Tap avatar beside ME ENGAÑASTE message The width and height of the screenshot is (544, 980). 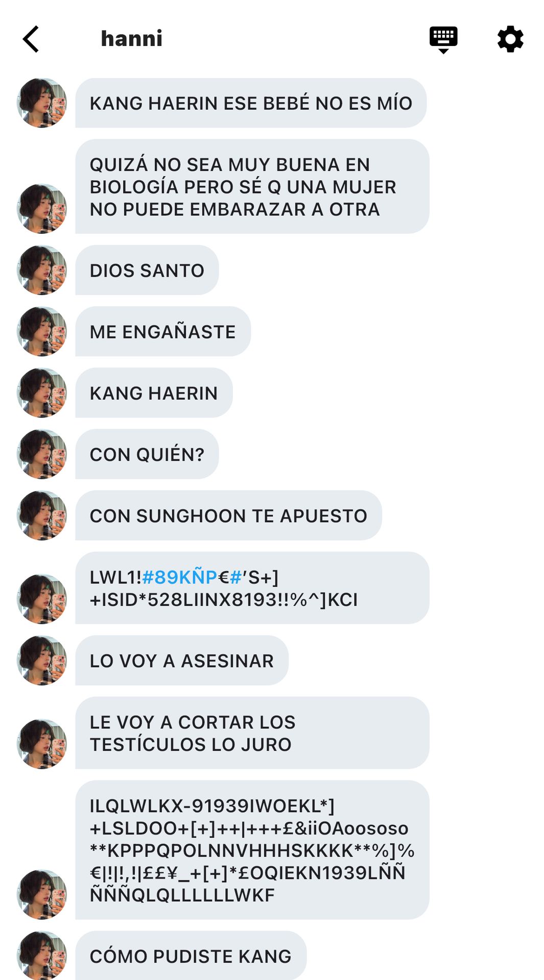pos(42,331)
